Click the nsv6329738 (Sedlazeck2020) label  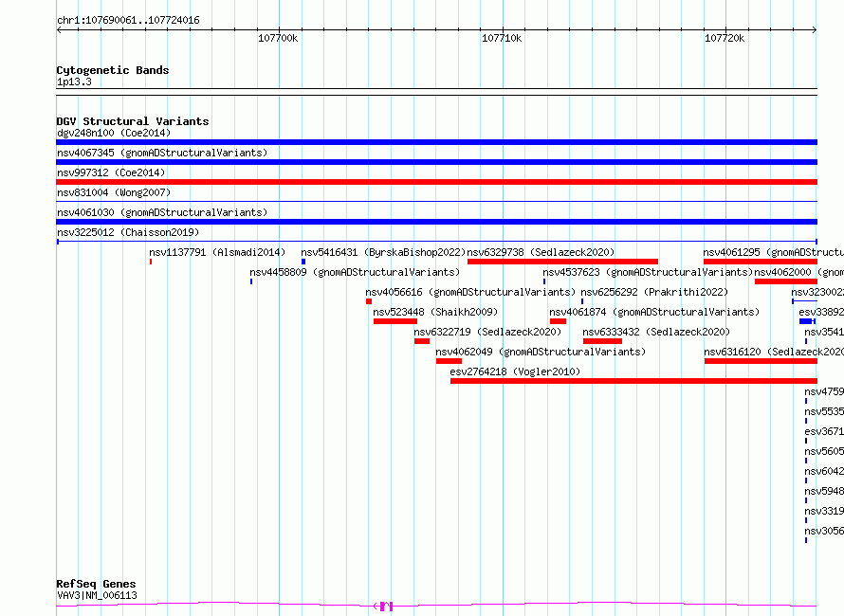541,252
